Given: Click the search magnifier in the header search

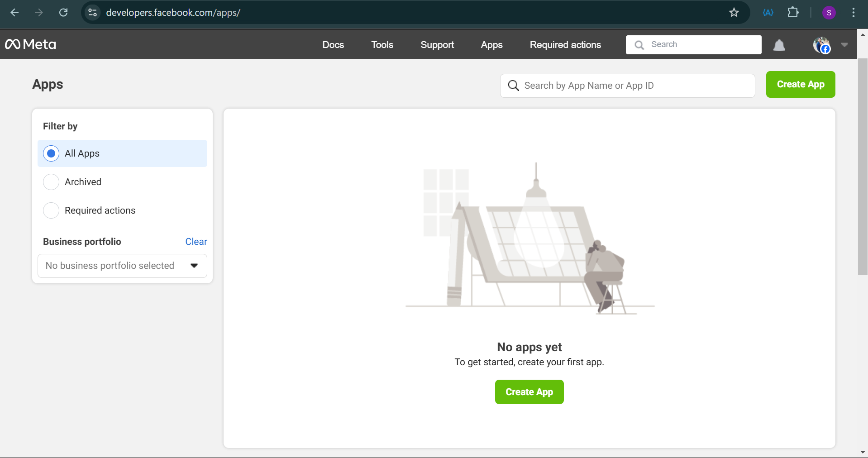Looking at the screenshot, I should pyautogui.click(x=639, y=45).
